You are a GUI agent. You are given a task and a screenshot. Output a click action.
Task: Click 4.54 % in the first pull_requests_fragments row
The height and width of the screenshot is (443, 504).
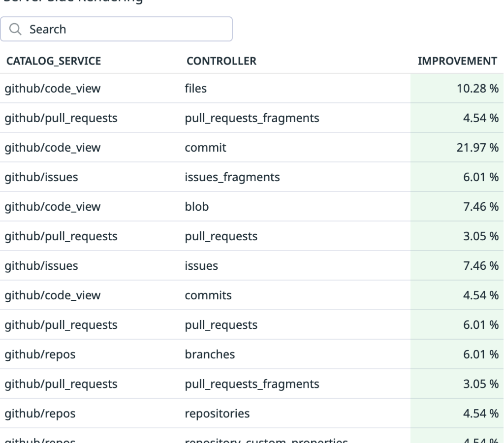[481, 118]
